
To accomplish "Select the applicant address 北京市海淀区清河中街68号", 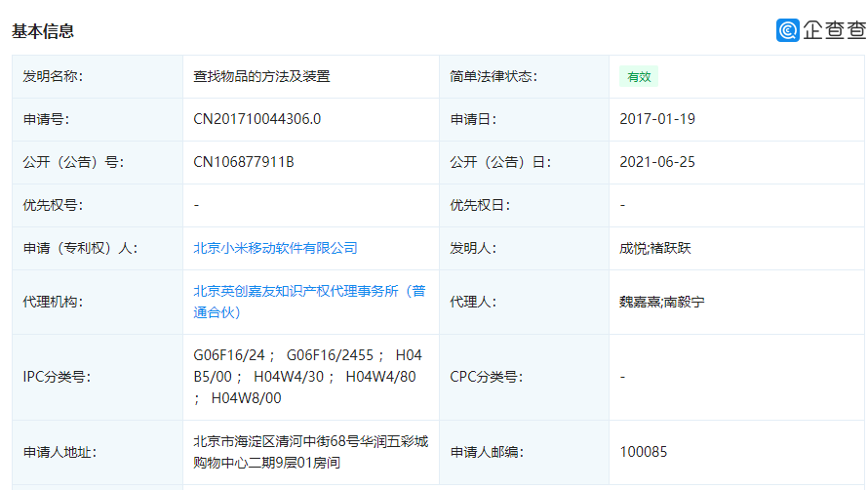I will pyautogui.click(x=310, y=452).
